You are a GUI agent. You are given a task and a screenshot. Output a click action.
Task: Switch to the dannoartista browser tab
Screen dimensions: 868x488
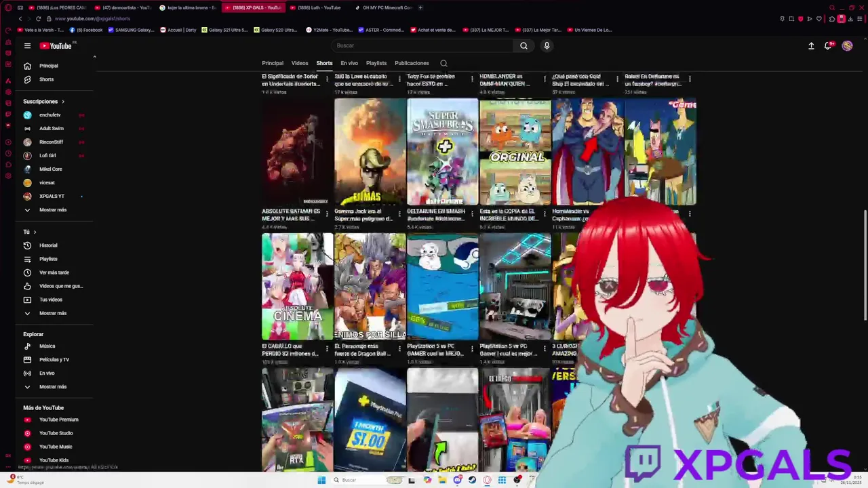point(123,7)
